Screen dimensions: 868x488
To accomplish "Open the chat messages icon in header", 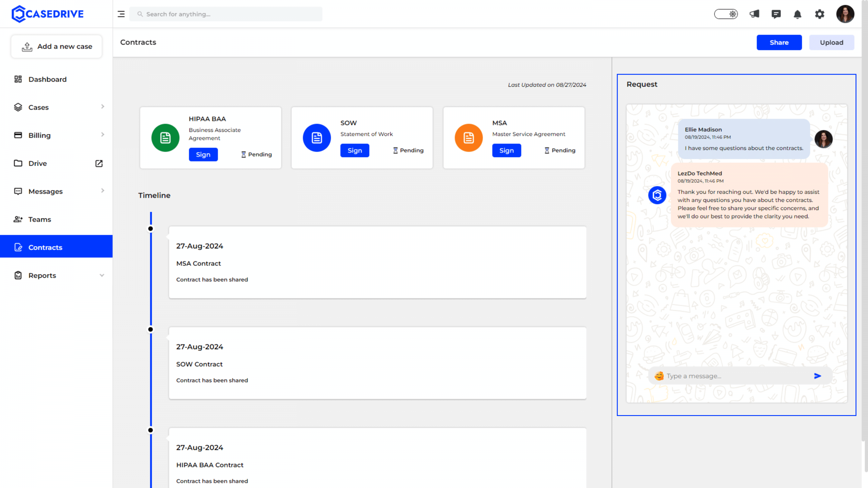I will coord(776,14).
